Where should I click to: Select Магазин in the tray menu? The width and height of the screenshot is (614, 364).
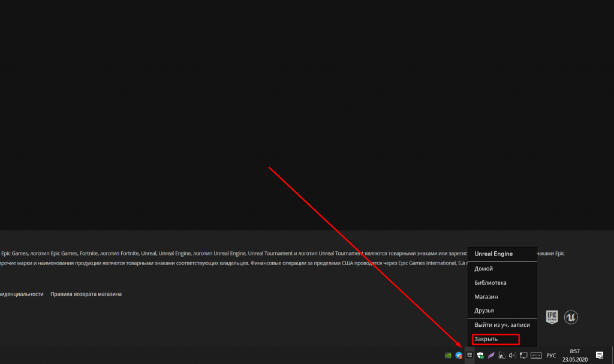[x=486, y=297]
